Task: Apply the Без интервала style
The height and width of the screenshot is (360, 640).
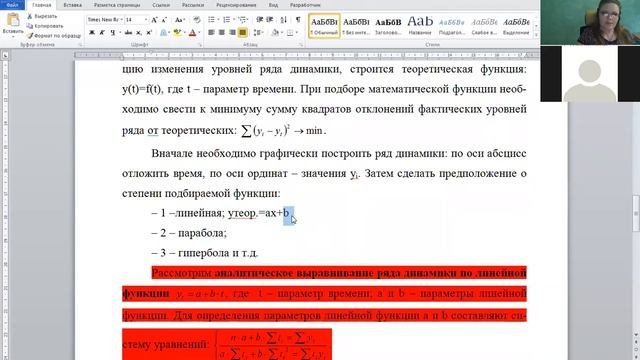Action: [356, 26]
